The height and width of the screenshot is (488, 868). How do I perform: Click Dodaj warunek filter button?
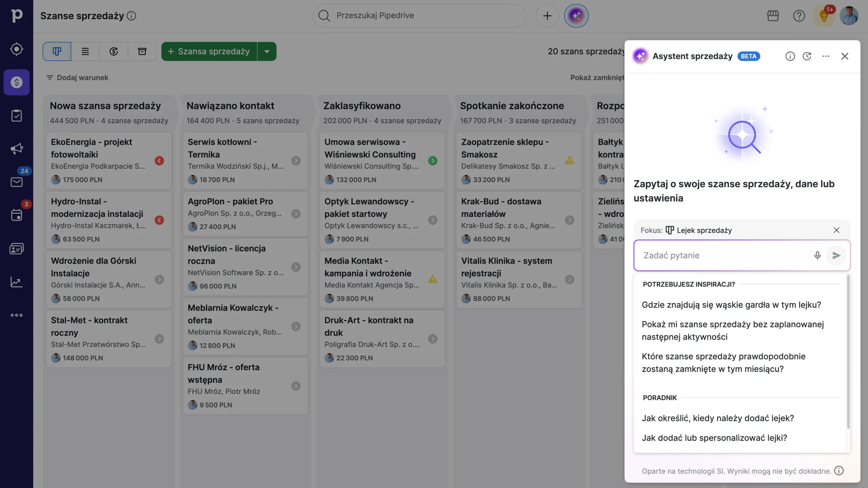click(77, 77)
